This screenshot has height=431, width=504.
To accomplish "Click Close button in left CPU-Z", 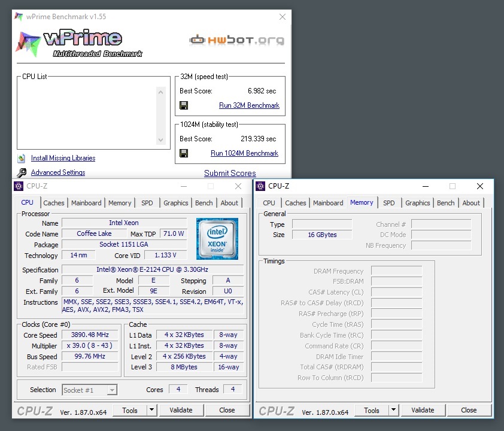I will point(227,410).
